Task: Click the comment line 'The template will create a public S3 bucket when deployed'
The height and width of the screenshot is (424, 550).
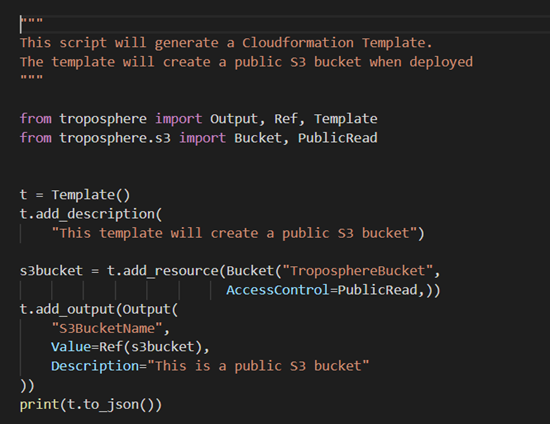Action: (246, 62)
